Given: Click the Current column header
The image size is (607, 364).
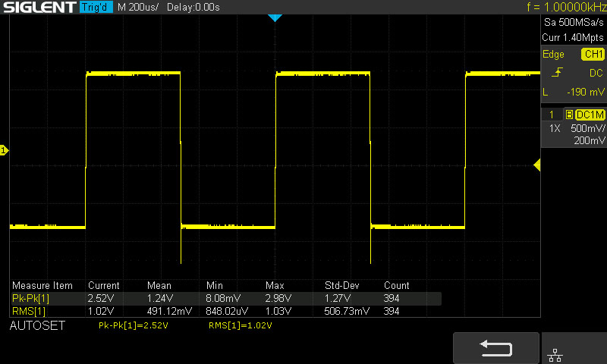Looking at the screenshot, I should point(104,285).
